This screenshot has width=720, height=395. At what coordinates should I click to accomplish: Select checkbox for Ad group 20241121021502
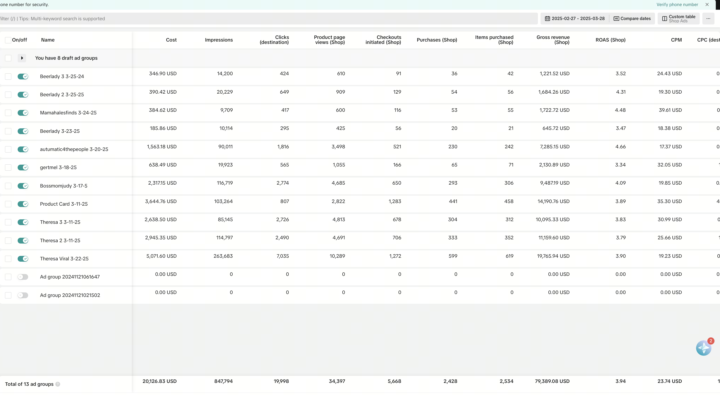pyautogui.click(x=8, y=295)
